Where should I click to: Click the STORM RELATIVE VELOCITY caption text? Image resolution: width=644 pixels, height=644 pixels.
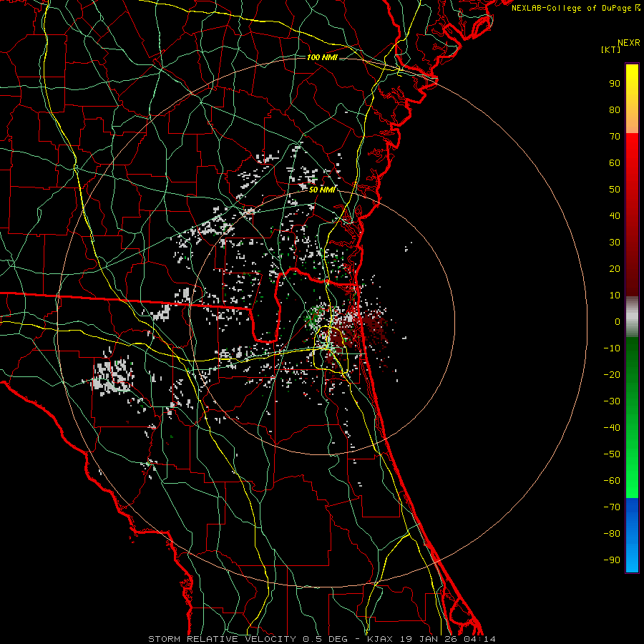click(x=223, y=639)
